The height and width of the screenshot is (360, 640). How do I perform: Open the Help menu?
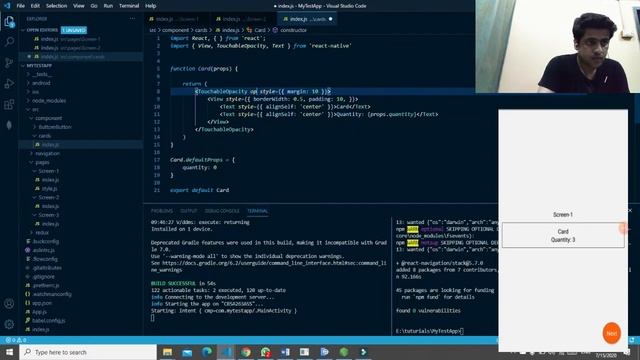[151, 6]
